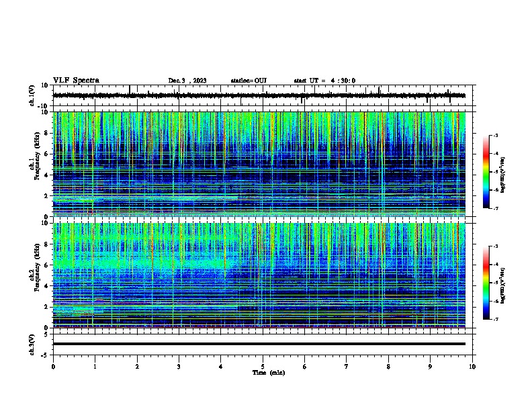Click the "station=OUI" header text
This screenshot has height=411, width=532.
[249, 81]
